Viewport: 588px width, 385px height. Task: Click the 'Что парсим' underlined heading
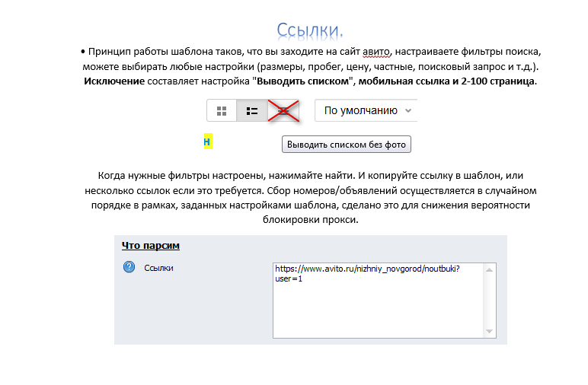point(150,246)
